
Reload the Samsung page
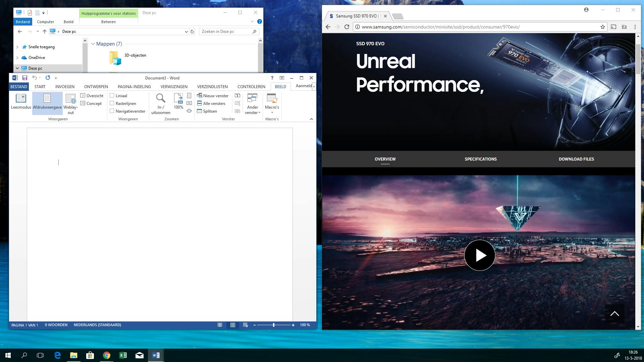click(x=347, y=27)
